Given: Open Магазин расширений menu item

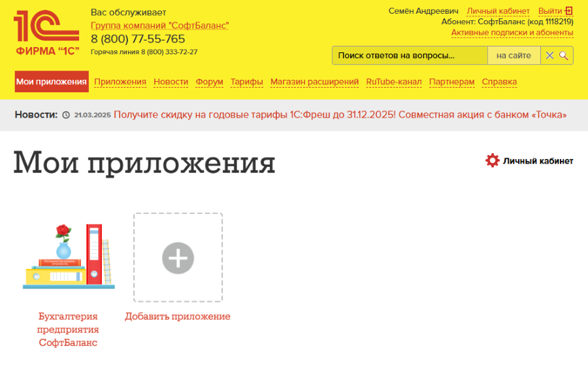Looking at the screenshot, I should coord(315,82).
